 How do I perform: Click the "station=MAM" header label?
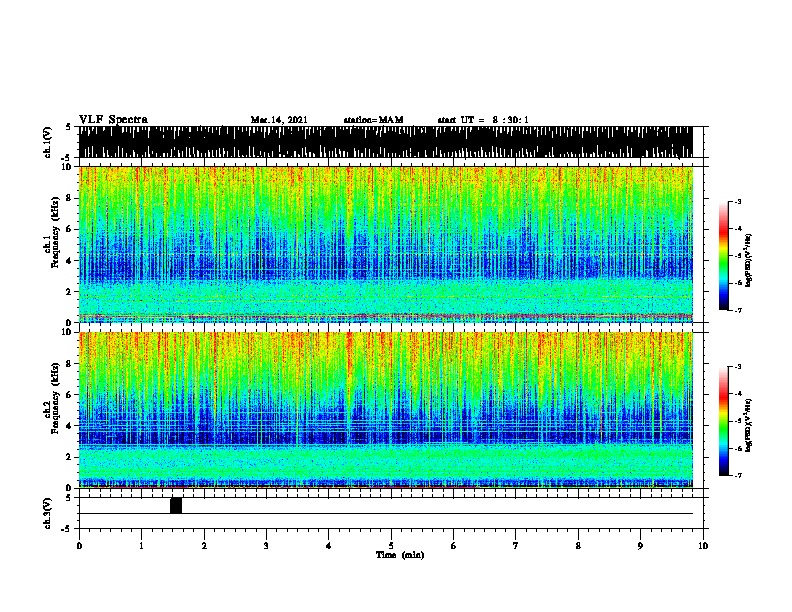[373, 120]
